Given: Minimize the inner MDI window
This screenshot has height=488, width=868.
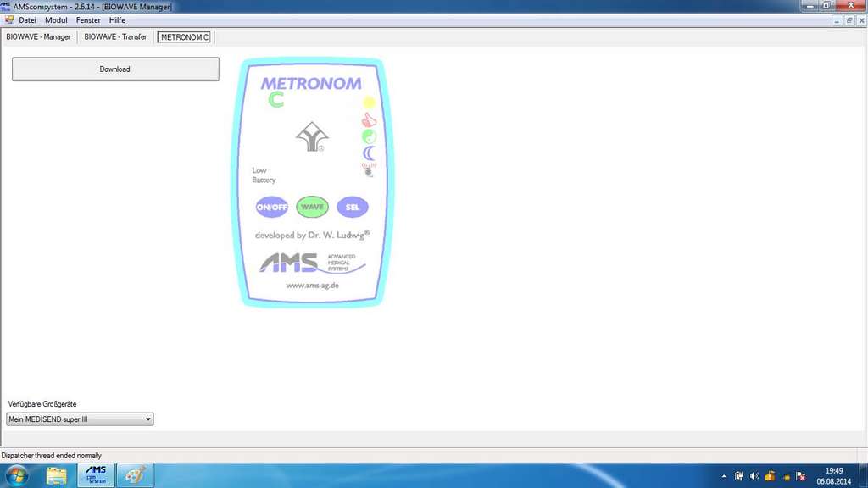Looking at the screenshot, I should (x=837, y=20).
